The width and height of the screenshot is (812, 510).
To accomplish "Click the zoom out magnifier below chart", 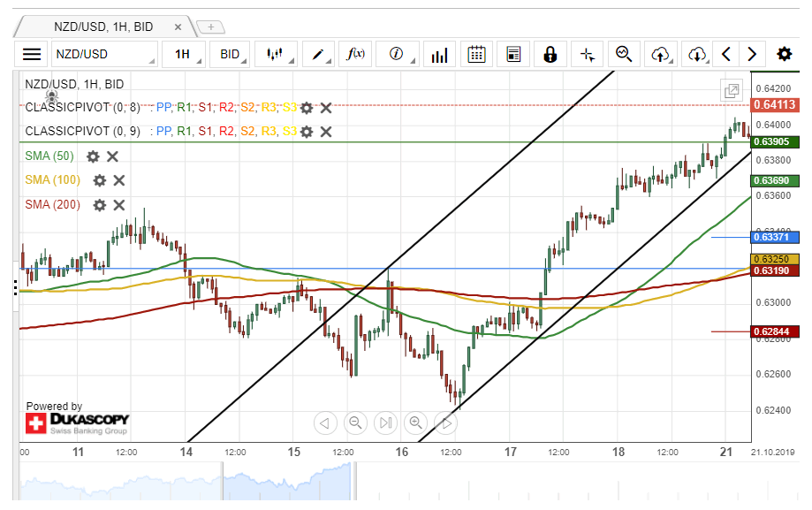I will click(356, 422).
